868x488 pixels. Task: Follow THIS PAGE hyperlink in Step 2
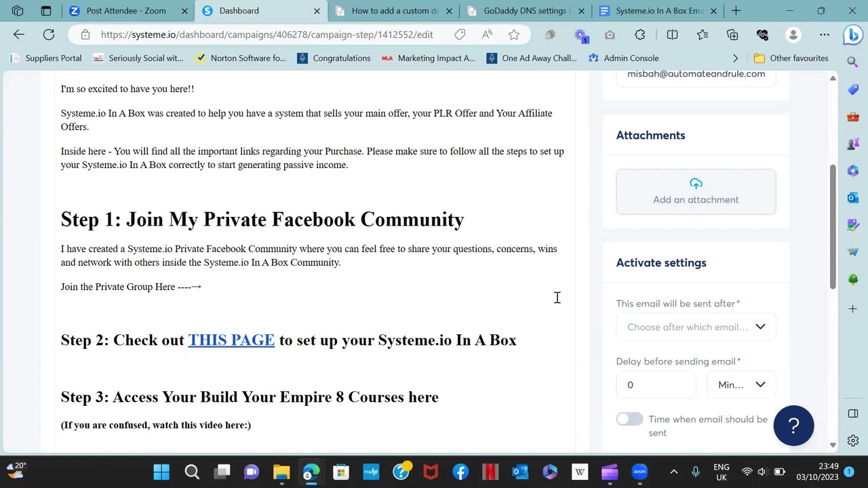click(231, 340)
